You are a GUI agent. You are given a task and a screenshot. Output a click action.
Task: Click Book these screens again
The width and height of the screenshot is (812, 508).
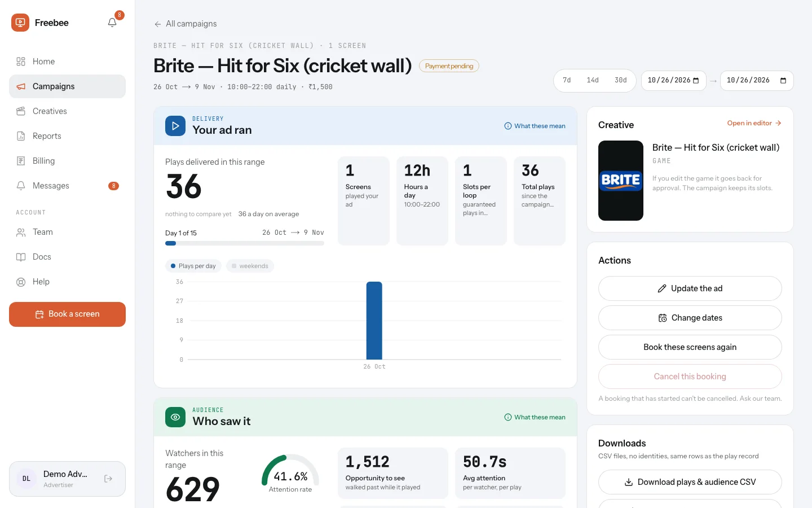coord(690,347)
